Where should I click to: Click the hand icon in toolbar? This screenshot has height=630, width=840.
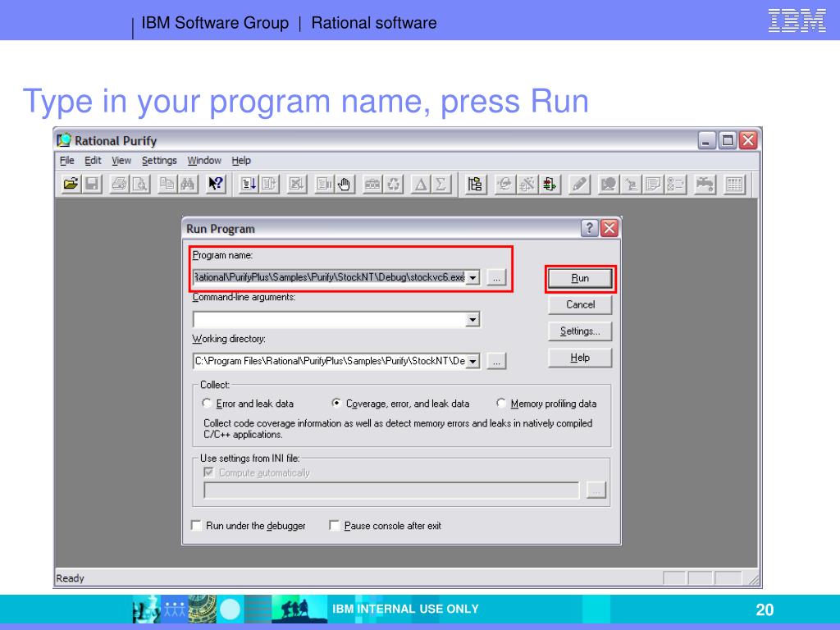(x=345, y=185)
